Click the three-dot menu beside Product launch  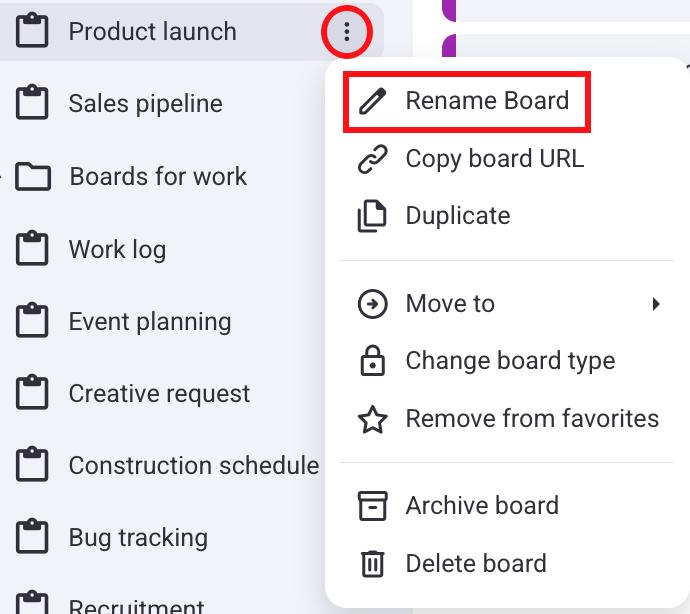[x=347, y=32]
